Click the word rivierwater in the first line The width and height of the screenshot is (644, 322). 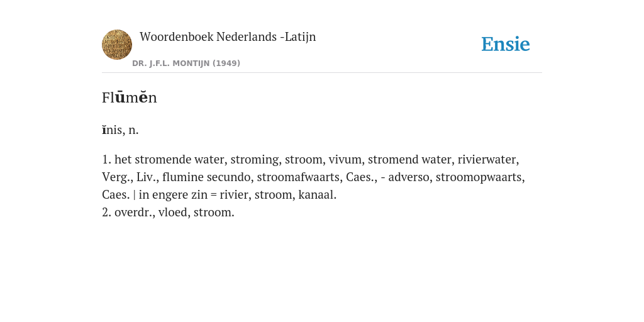pos(487,159)
